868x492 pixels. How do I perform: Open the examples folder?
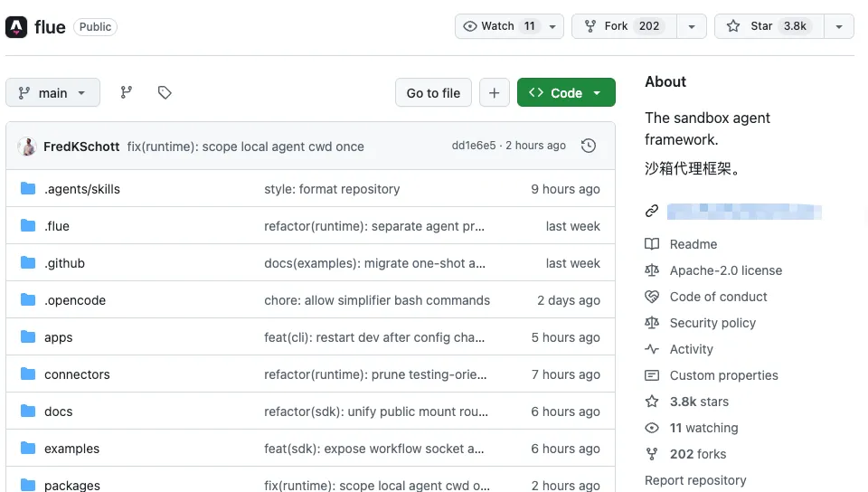(72, 449)
